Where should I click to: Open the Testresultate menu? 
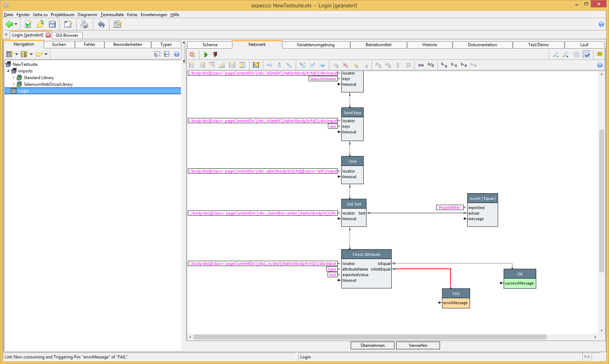112,15
